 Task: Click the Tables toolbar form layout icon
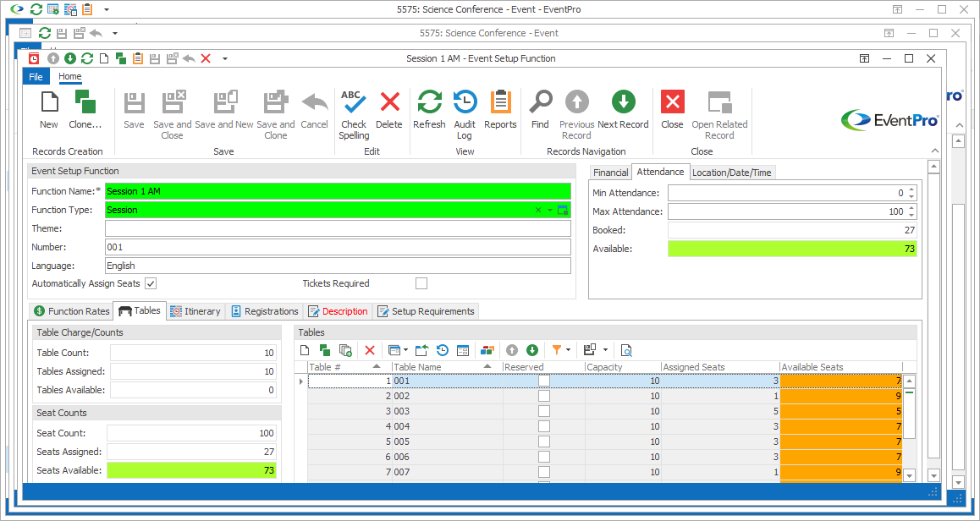(x=463, y=350)
